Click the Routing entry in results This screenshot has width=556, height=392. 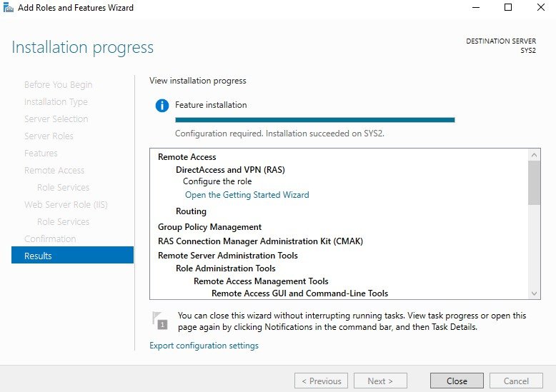(x=191, y=211)
